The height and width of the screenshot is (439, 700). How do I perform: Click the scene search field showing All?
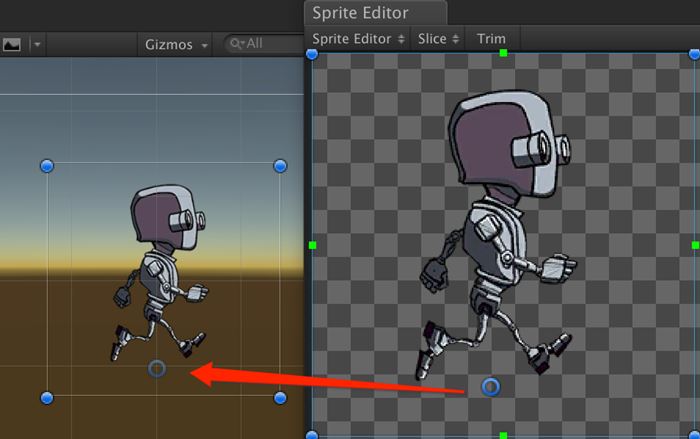(x=262, y=44)
